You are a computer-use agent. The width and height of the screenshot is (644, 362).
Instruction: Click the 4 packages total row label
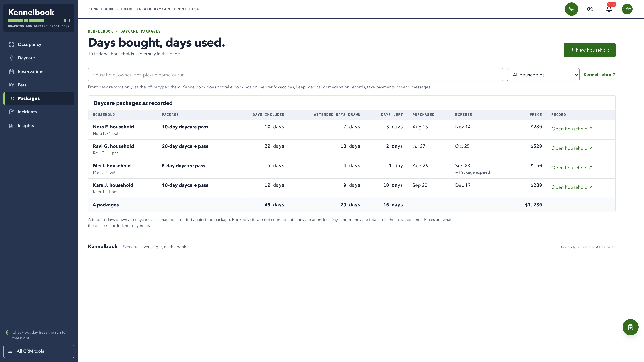106,205
